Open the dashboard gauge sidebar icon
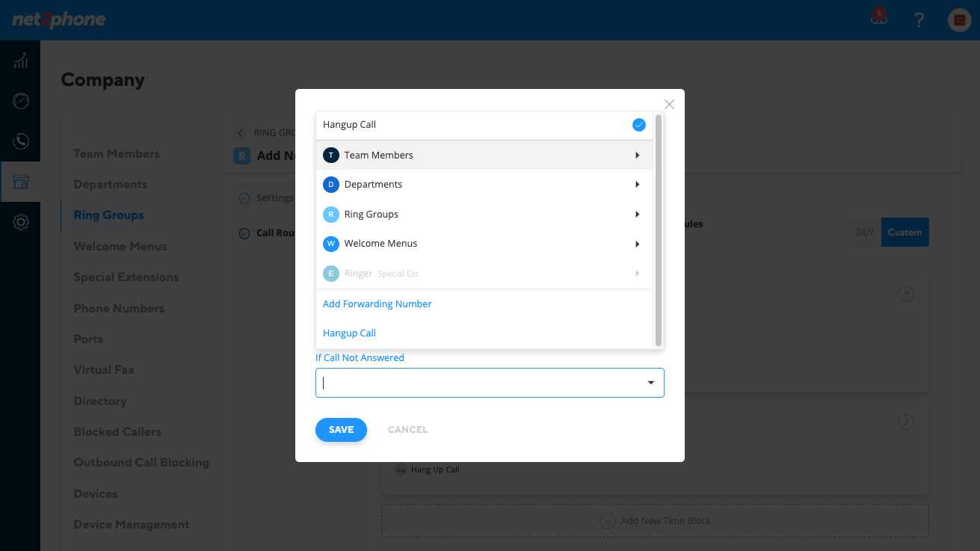This screenshot has height=551, width=980. 21,100
